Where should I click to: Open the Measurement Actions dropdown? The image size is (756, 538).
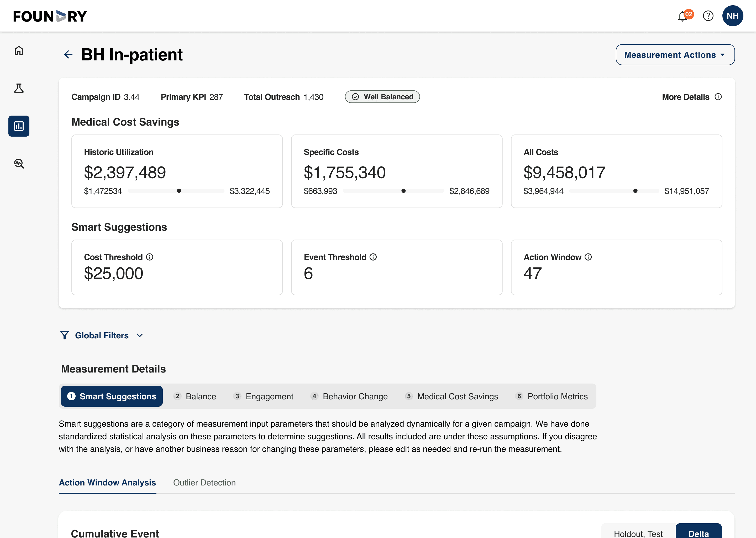(675, 55)
